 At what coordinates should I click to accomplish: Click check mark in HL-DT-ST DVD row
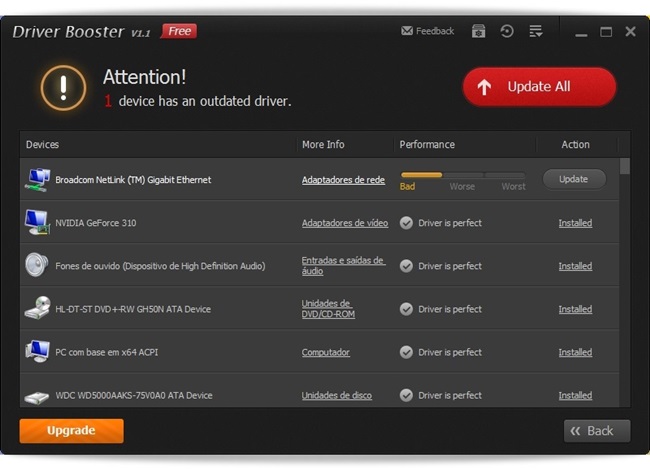click(406, 309)
